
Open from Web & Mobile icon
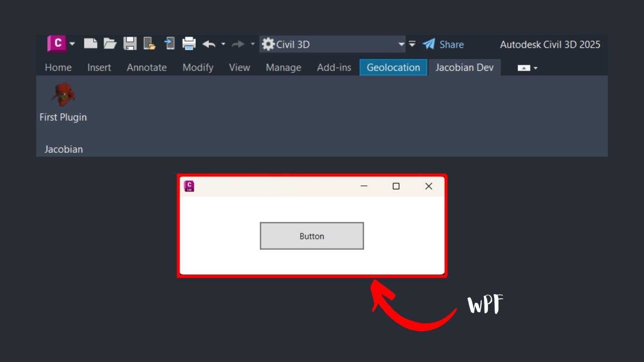tap(170, 44)
